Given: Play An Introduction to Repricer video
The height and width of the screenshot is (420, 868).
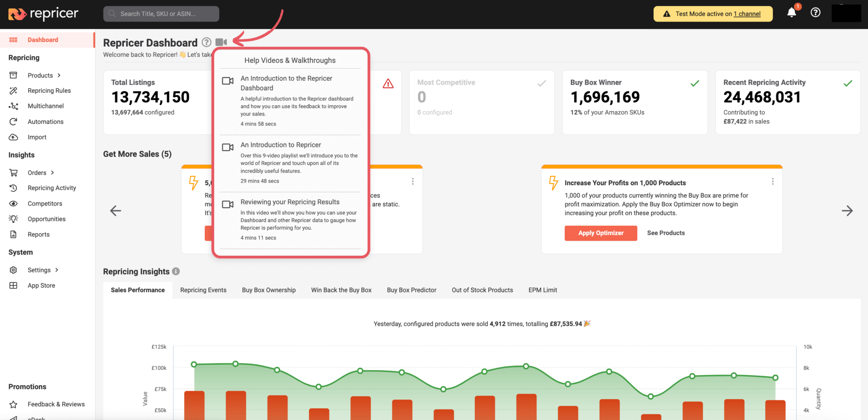Looking at the screenshot, I should pyautogui.click(x=290, y=163).
